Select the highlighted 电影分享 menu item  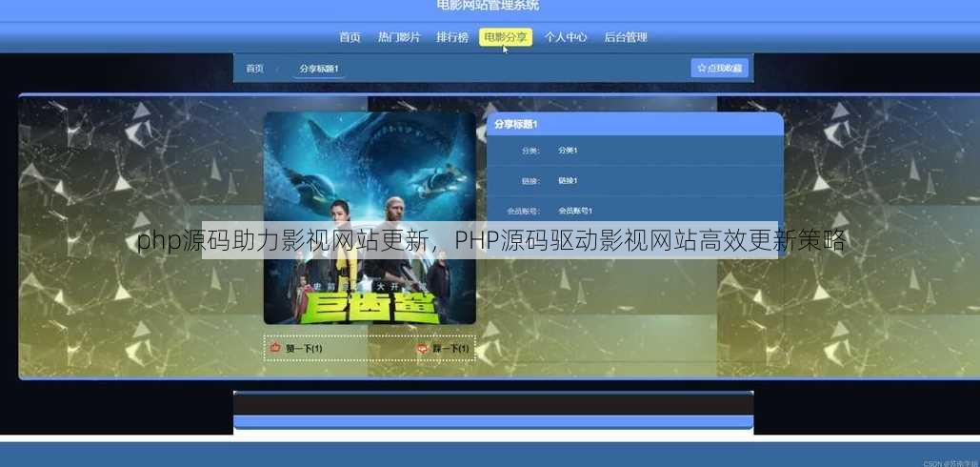pyautogui.click(x=506, y=37)
